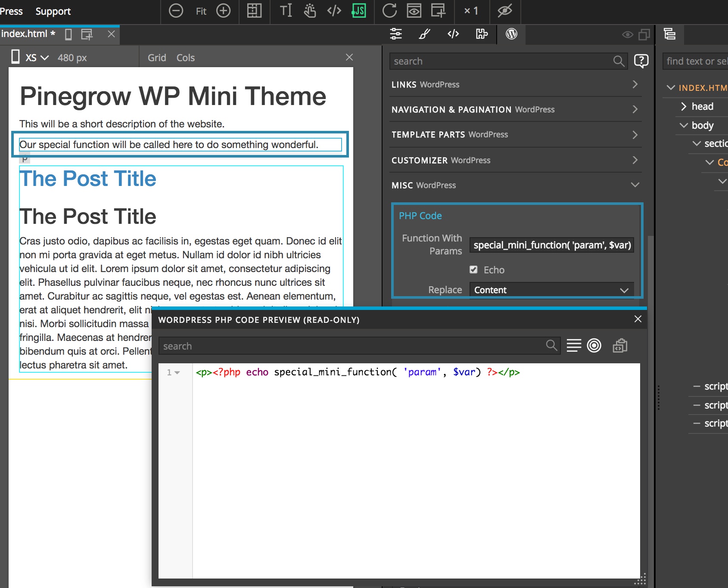Open the tree outline panel icon
Screen dimensions: 728x588
[x=669, y=34]
